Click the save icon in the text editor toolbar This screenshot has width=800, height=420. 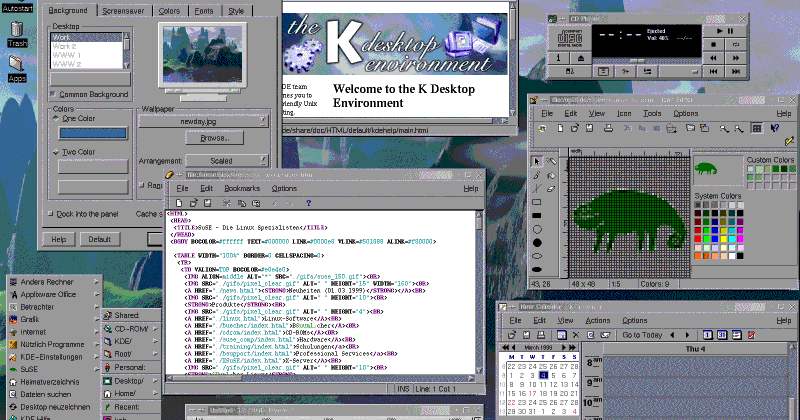207,203
